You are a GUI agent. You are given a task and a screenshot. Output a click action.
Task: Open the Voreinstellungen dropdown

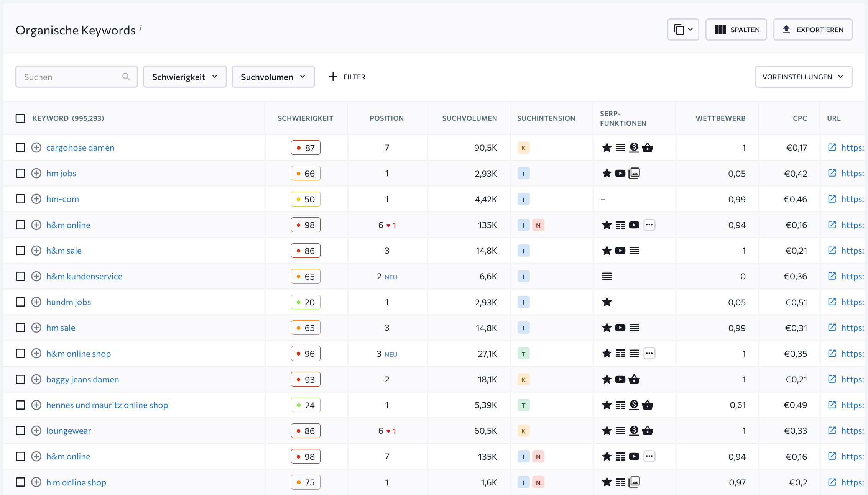pyautogui.click(x=804, y=77)
